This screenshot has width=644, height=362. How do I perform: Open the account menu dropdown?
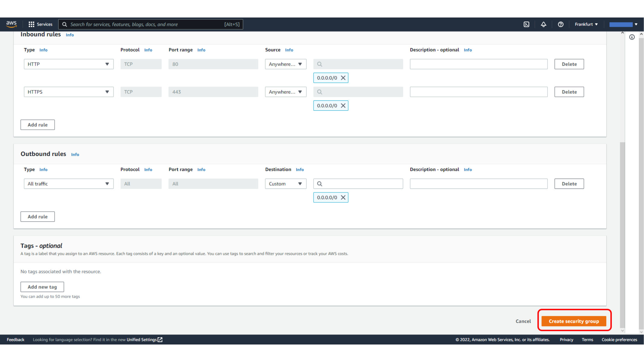[x=623, y=24]
